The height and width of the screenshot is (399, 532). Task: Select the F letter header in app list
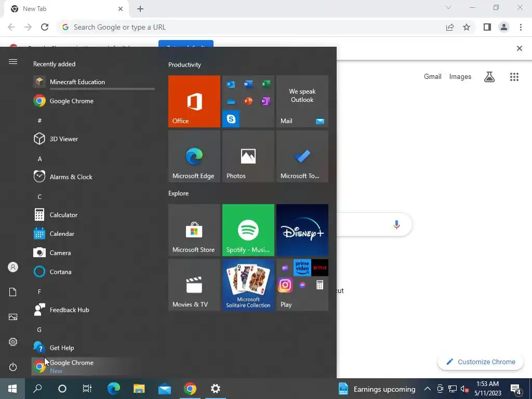pyautogui.click(x=39, y=292)
